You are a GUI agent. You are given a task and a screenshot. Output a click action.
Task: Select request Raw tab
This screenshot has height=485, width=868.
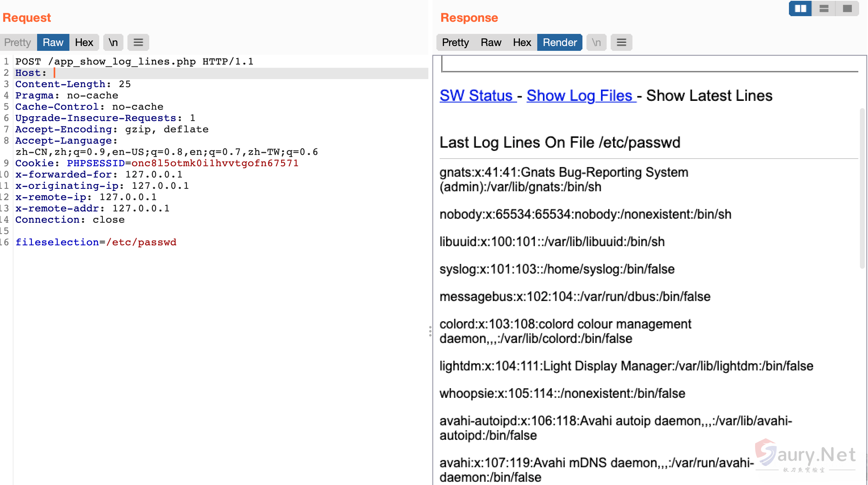pyautogui.click(x=53, y=42)
